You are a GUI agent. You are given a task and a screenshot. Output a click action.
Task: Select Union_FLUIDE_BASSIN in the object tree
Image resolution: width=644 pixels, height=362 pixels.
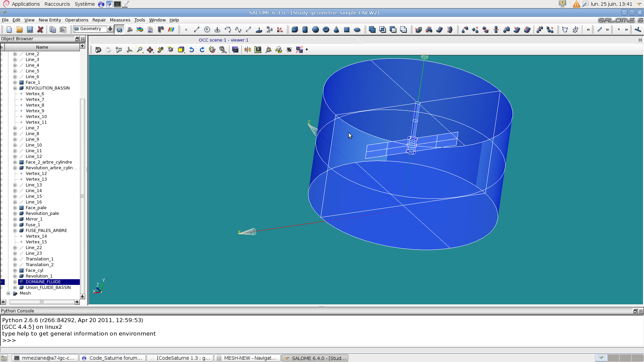48,288
